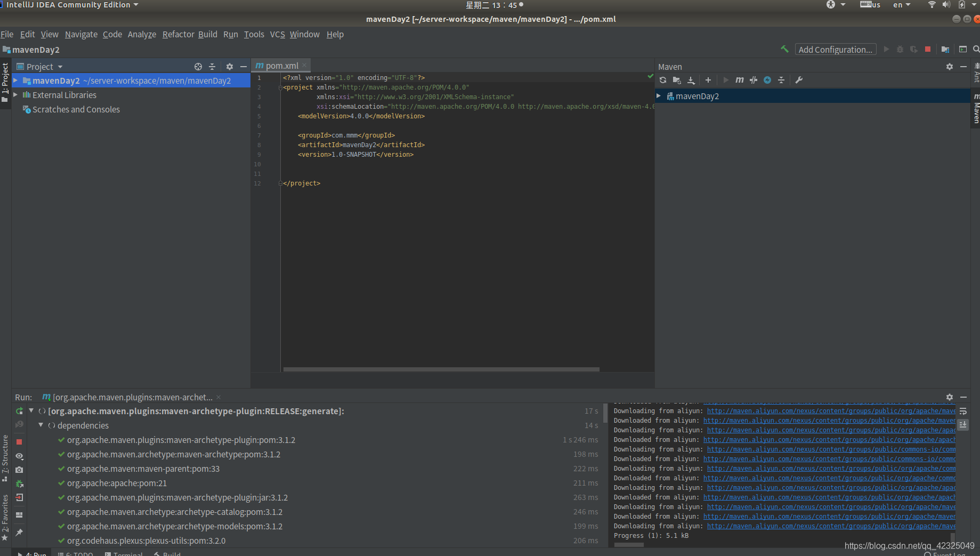This screenshot has height=556, width=980.
Task: Expand mavenDay2 node in Maven panel
Action: (x=659, y=96)
